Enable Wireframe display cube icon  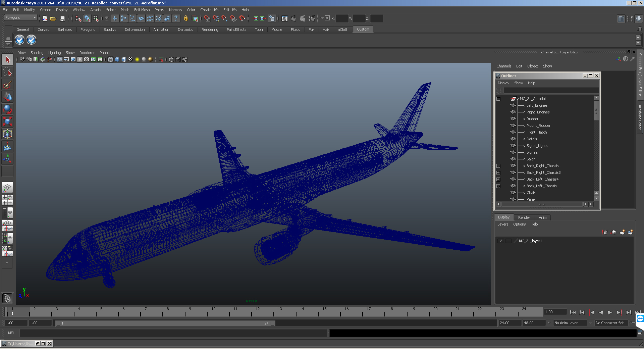(x=110, y=59)
